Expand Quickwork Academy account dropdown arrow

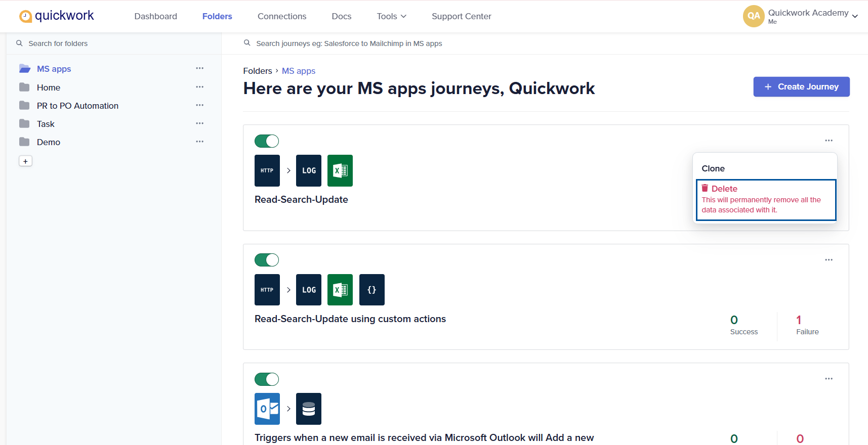(855, 16)
